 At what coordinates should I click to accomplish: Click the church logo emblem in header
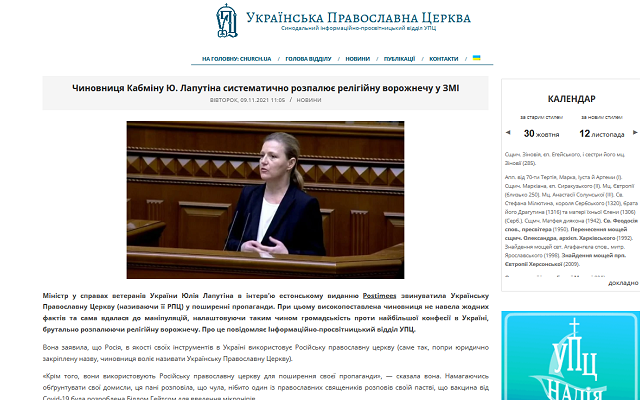point(227,20)
